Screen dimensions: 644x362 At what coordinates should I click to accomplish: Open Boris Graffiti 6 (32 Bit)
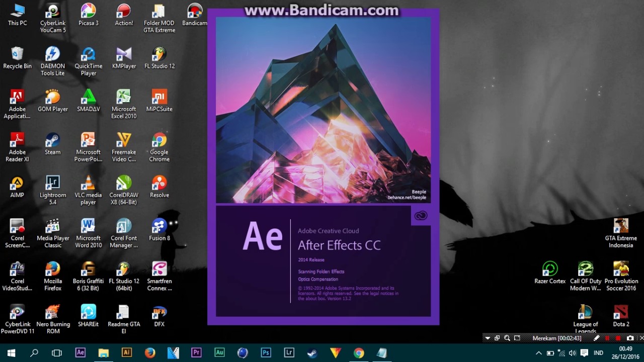tap(89, 277)
